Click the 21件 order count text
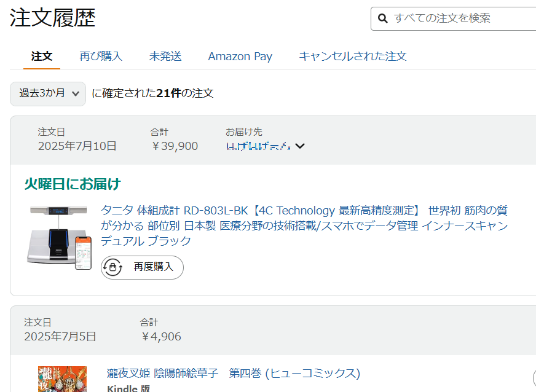This screenshot has width=536, height=392. [168, 93]
